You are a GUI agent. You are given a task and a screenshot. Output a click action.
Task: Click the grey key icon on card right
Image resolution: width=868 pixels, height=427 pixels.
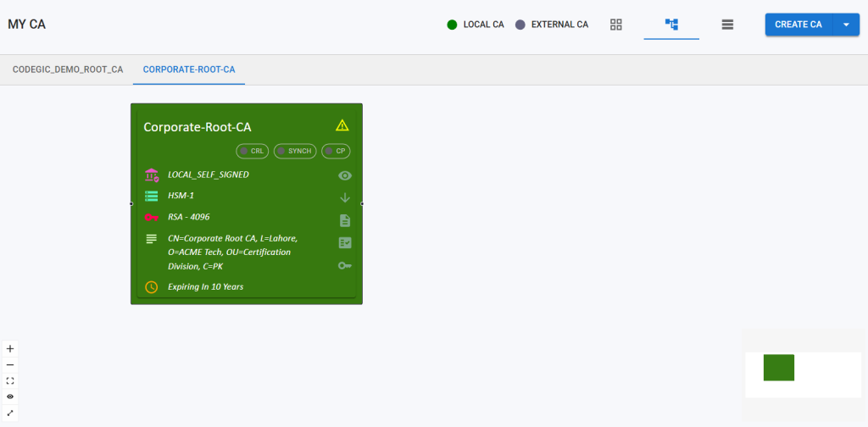[345, 265]
